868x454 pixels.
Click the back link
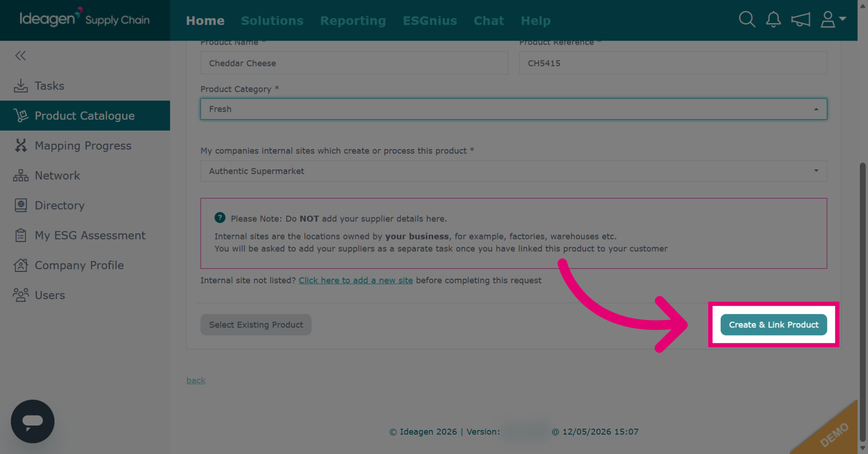(196, 380)
